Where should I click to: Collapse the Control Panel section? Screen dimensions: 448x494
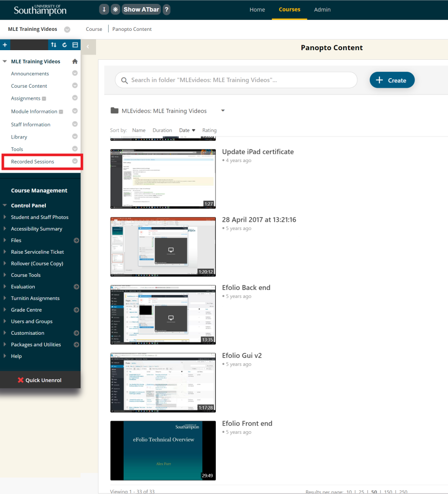5,205
